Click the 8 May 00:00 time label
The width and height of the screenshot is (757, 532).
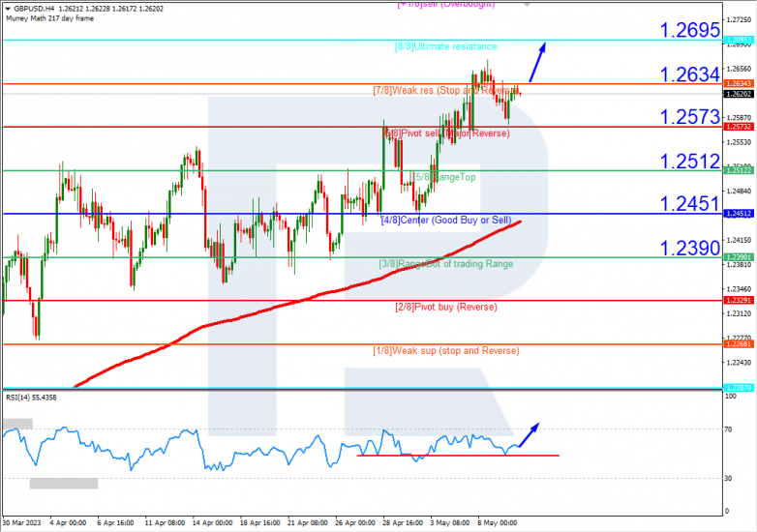point(498,523)
